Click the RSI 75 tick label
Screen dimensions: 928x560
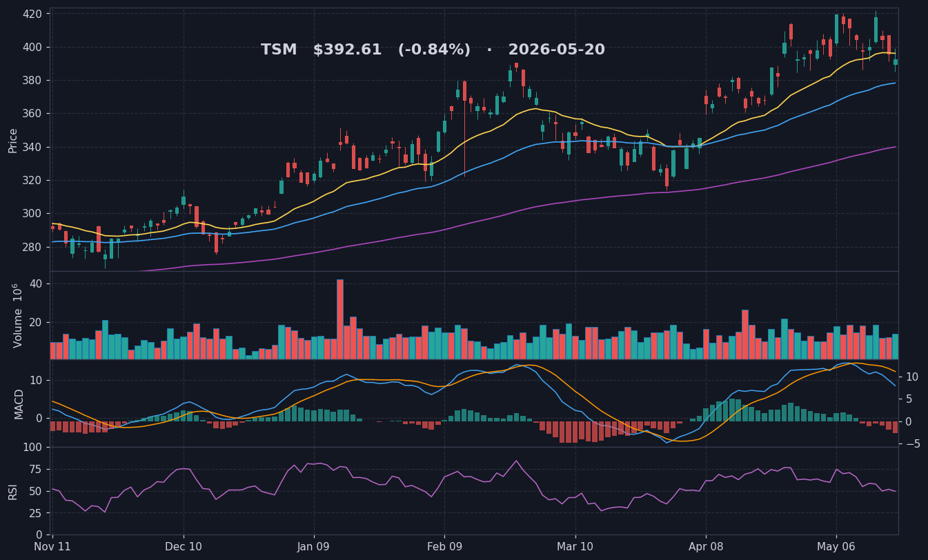click(x=36, y=470)
